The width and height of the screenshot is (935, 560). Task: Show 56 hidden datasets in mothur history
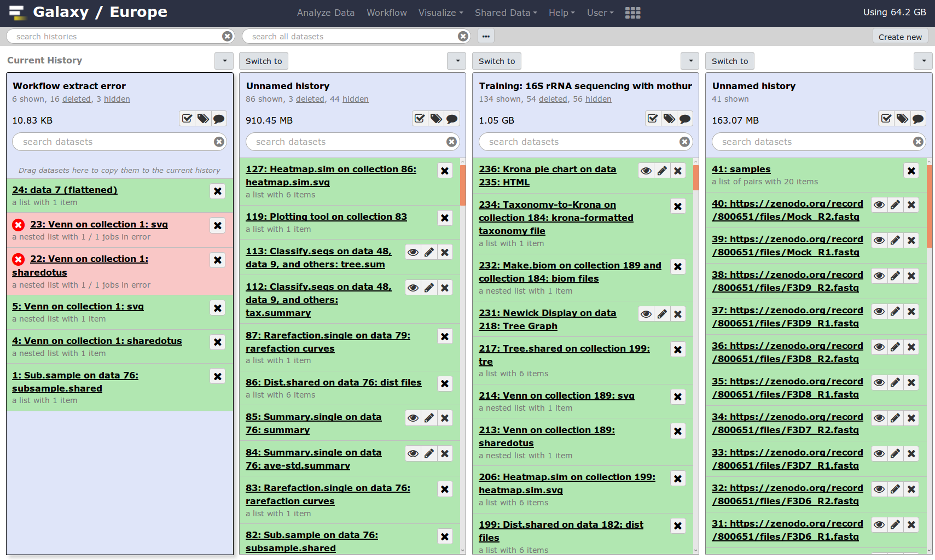tap(599, 99)
